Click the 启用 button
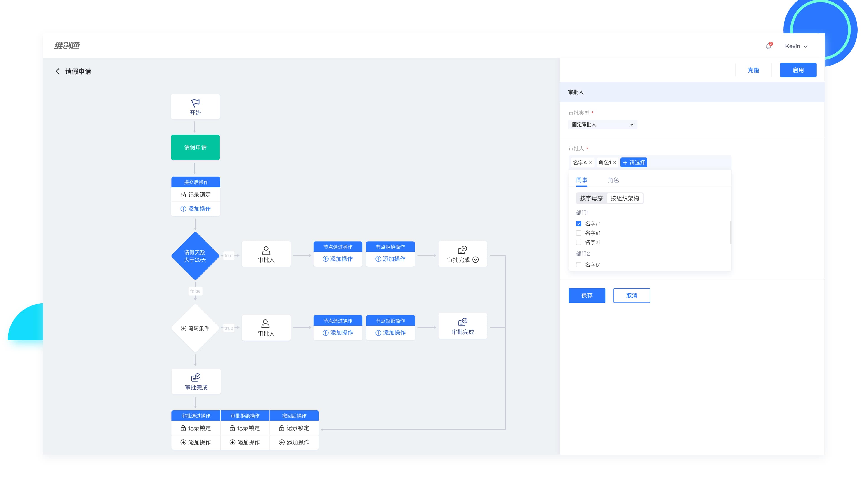The image size is (868, 488). [x=798, y=70]
